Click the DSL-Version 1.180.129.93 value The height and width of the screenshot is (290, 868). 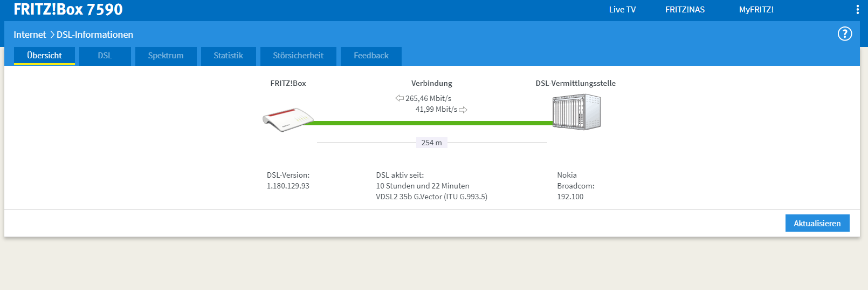coord(288,186)
